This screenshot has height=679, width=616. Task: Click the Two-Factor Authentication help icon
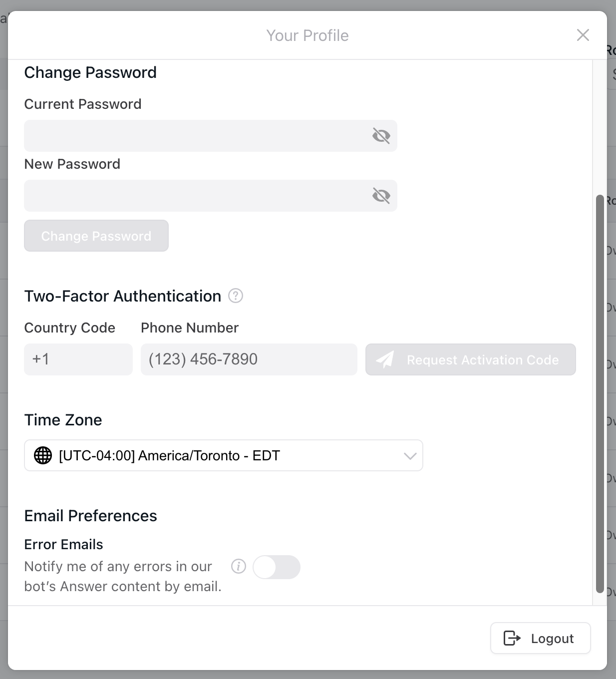tap(236, 296)
